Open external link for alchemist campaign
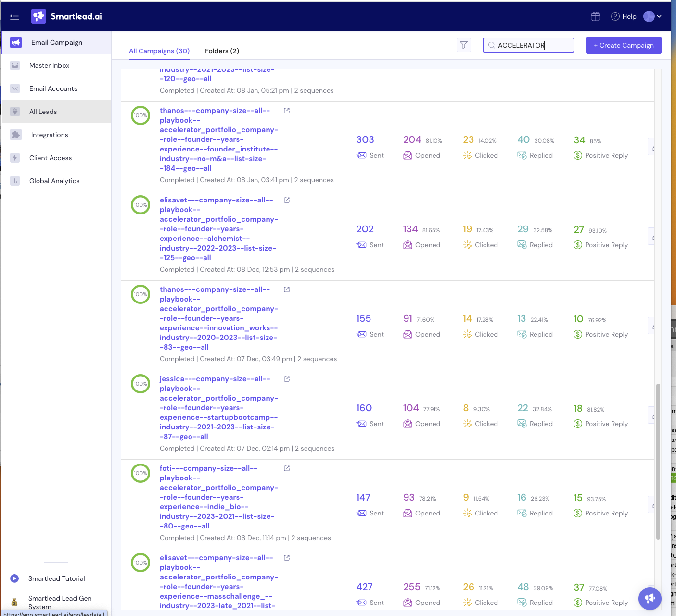This screenshot has height=616, width=676. tap(287, 200)
